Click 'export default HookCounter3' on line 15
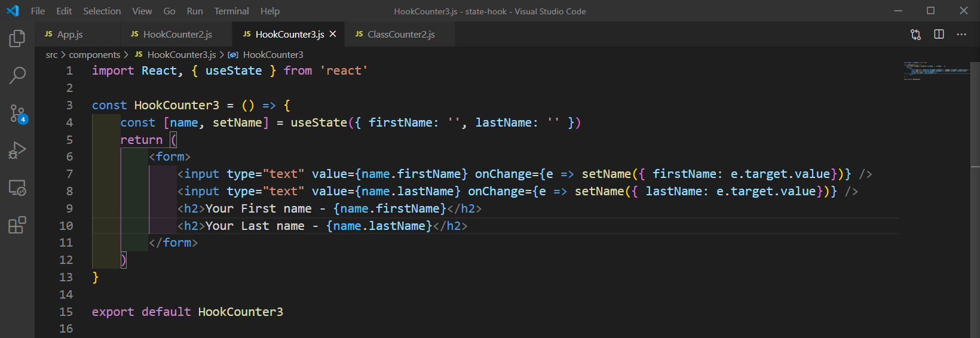Viewport: 980px width, 338px height. coord(188,312)
